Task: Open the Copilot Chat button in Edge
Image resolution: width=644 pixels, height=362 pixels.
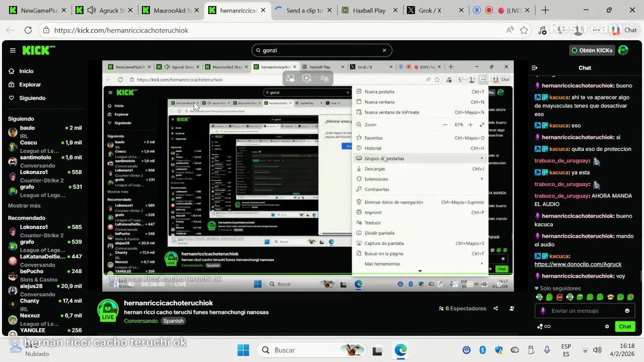Action: click(624, 30)
